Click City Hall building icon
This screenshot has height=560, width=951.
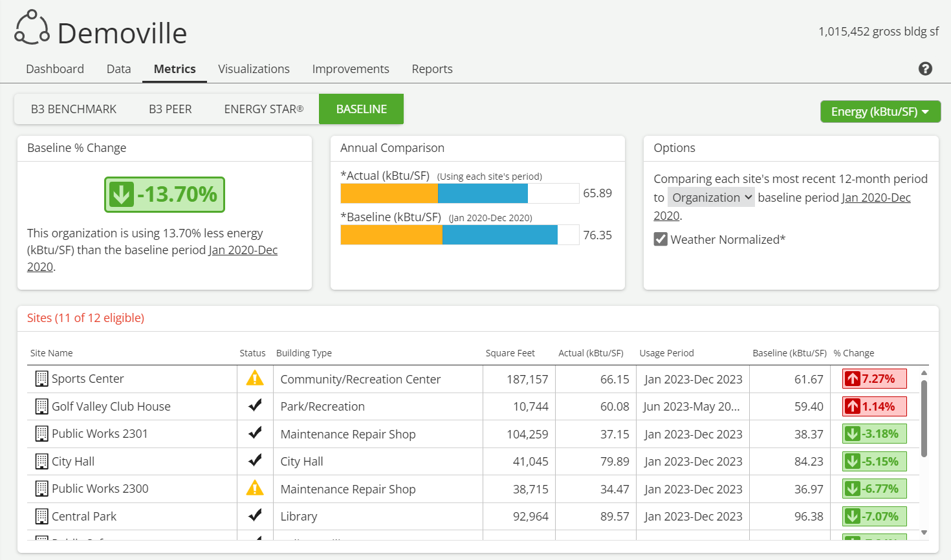(41, 461)
